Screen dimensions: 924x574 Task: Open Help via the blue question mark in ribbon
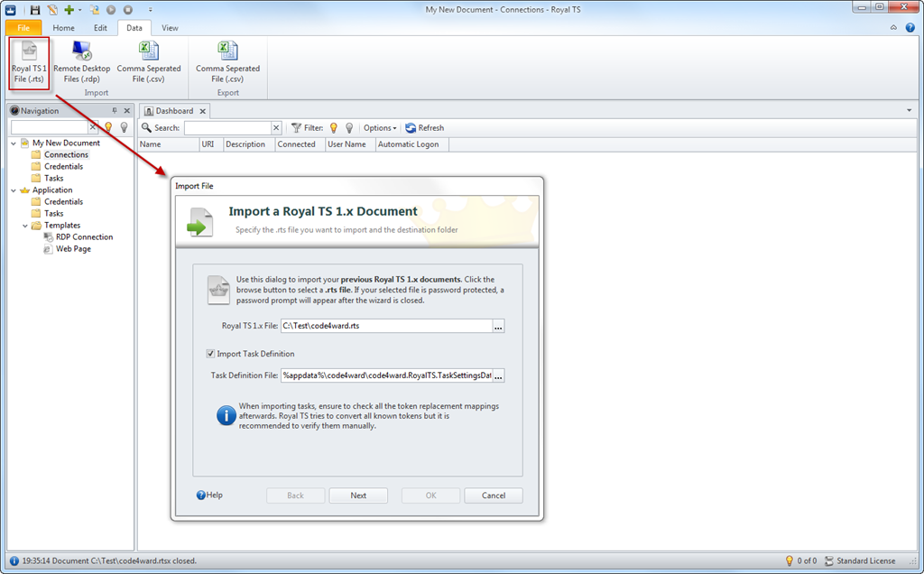tap(910, 28)
